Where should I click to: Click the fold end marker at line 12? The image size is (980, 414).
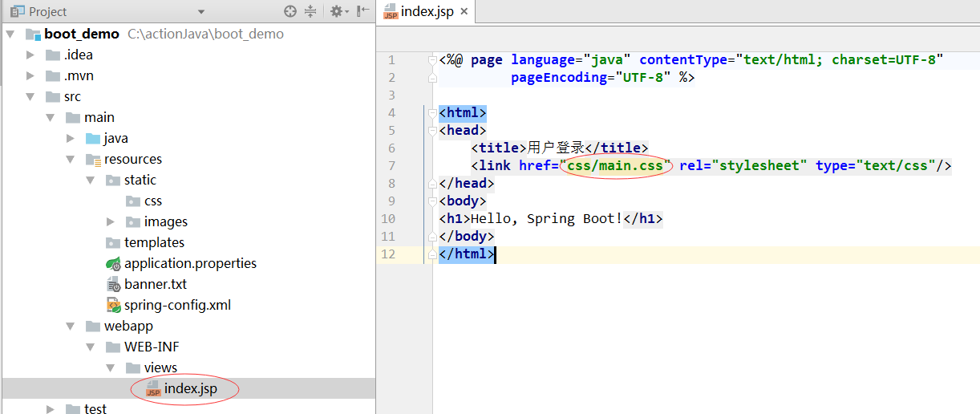(432, 254)
